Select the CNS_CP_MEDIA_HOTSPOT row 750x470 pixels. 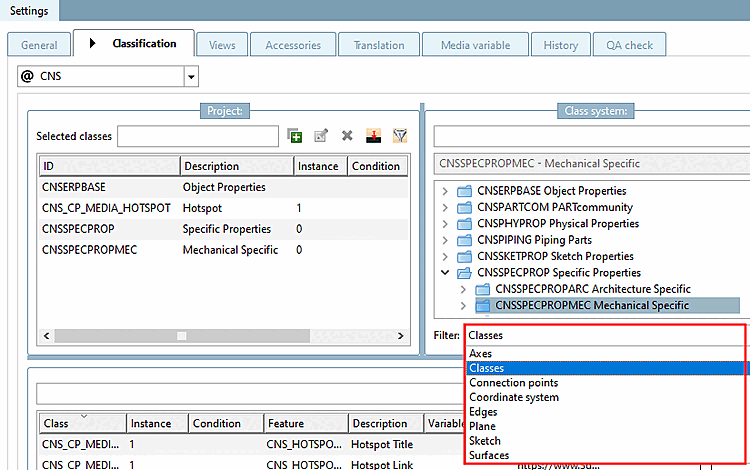223,208
